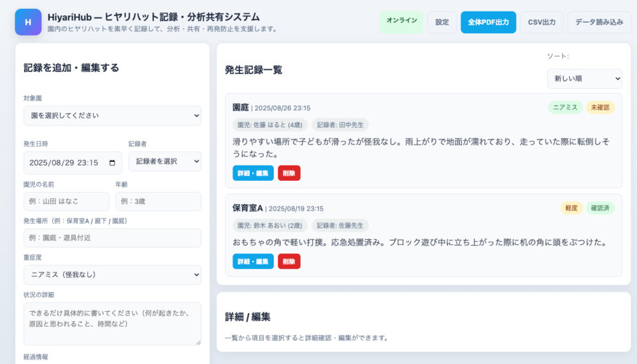Click the 発生場所 text field
This screenshot has height=364, width=637.
pyautogui.click(x=112, y=238)
